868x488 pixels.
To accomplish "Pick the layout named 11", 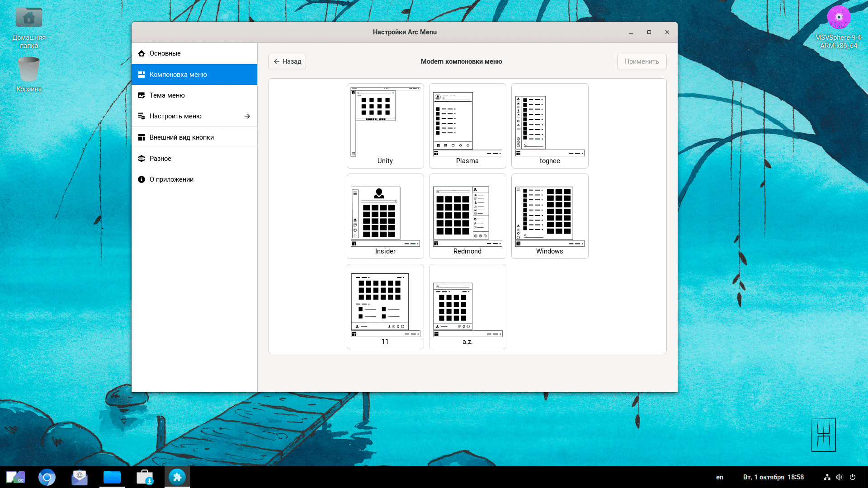I will [x=385, y=306].
